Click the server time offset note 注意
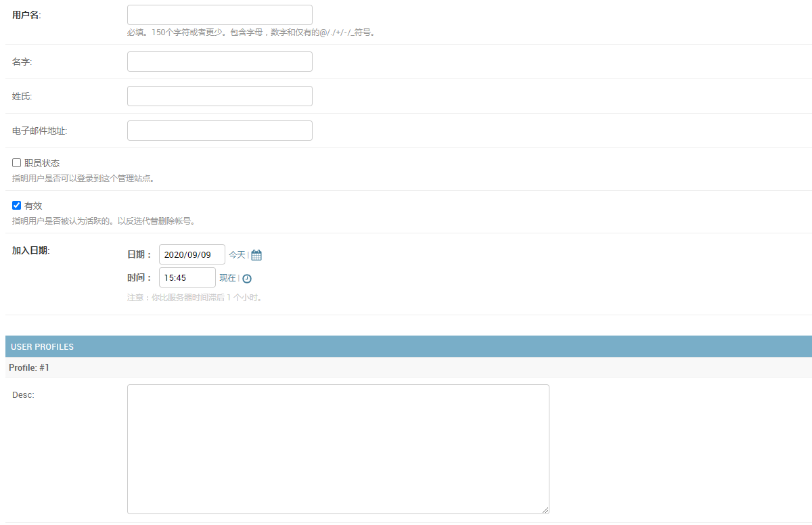812x525 pixels. click(x=195, y=297)
